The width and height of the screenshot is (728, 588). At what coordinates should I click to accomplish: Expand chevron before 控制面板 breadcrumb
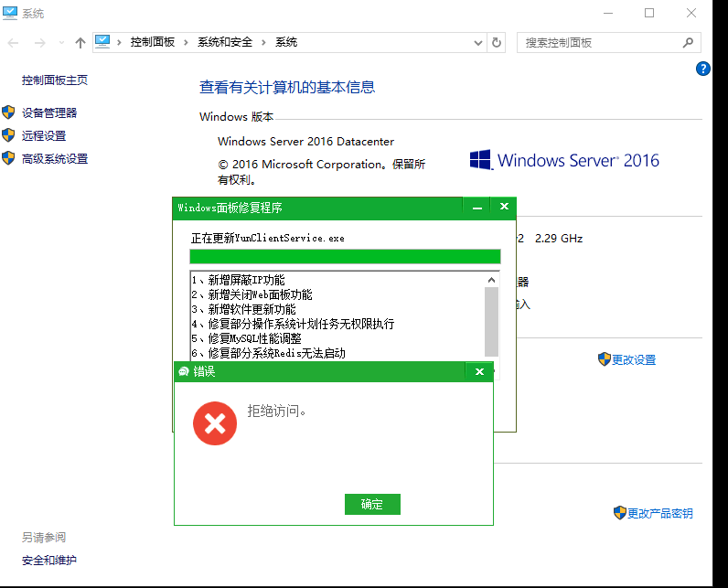(119, 43)
